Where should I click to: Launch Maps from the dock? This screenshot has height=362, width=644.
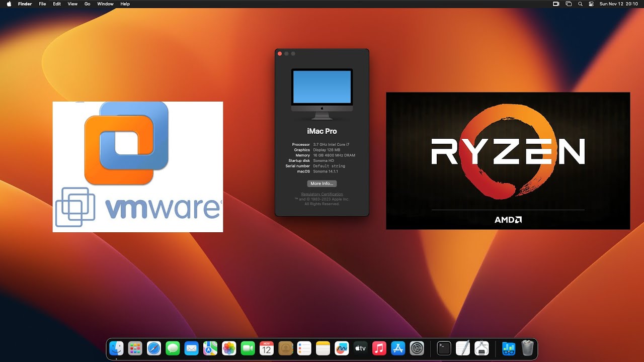point(210,348)
